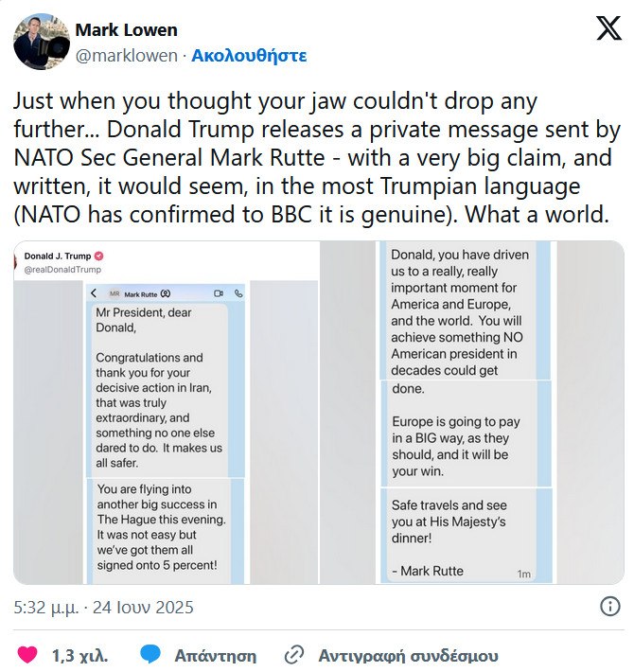
Task: Like the tweet with the heart icon
Action: (27, 654)
